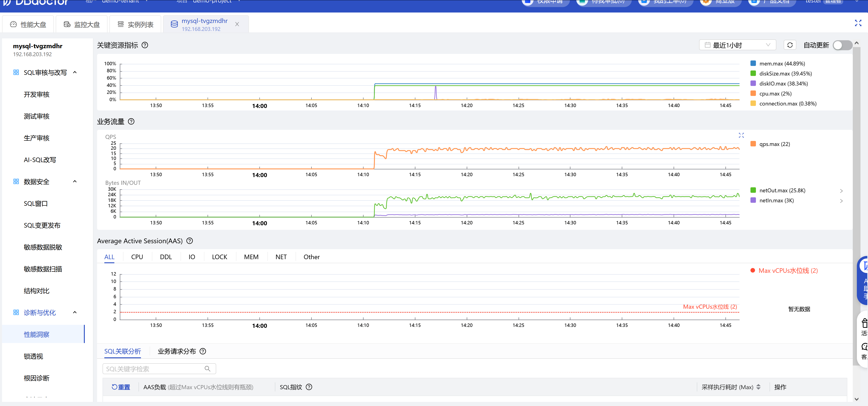Open 根因诊断 in the sidebar
868x406 pixels.
click(36, 378)
